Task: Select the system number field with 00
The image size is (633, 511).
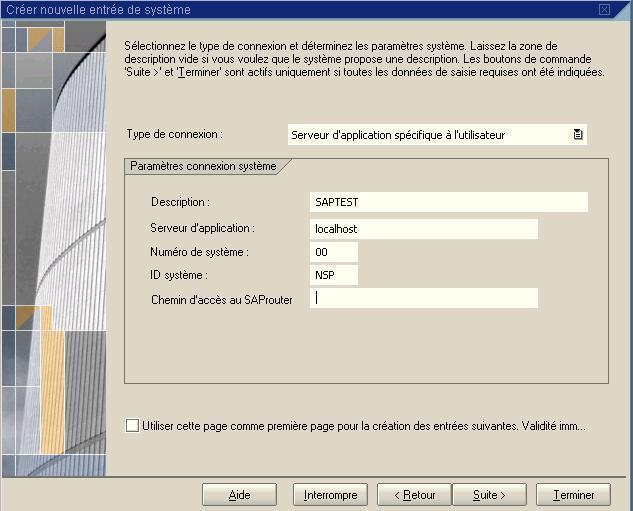Action: coord(333,252)
